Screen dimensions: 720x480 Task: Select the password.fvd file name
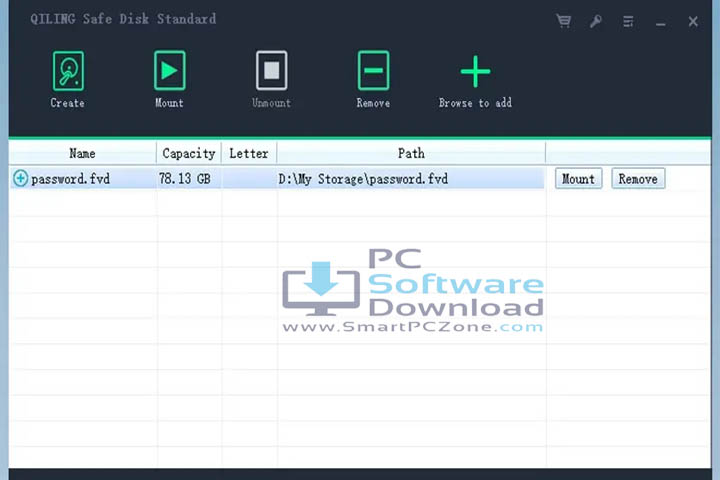(70, 179)
